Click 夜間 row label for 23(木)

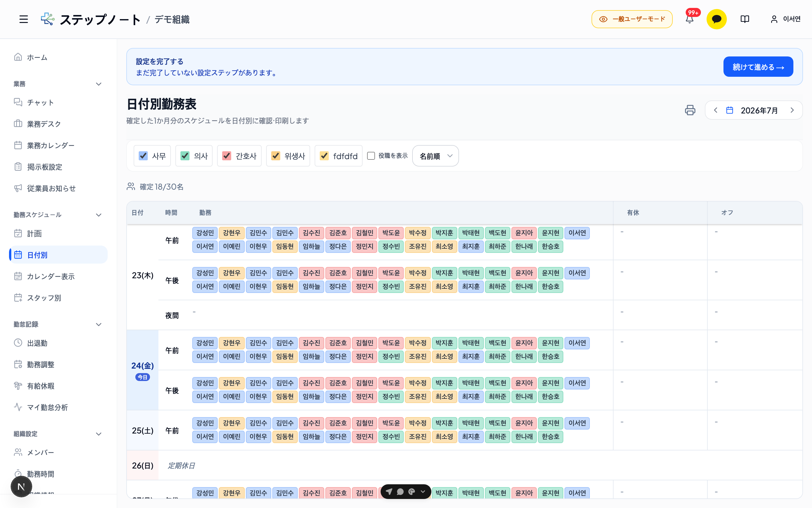tap(172, 316)
